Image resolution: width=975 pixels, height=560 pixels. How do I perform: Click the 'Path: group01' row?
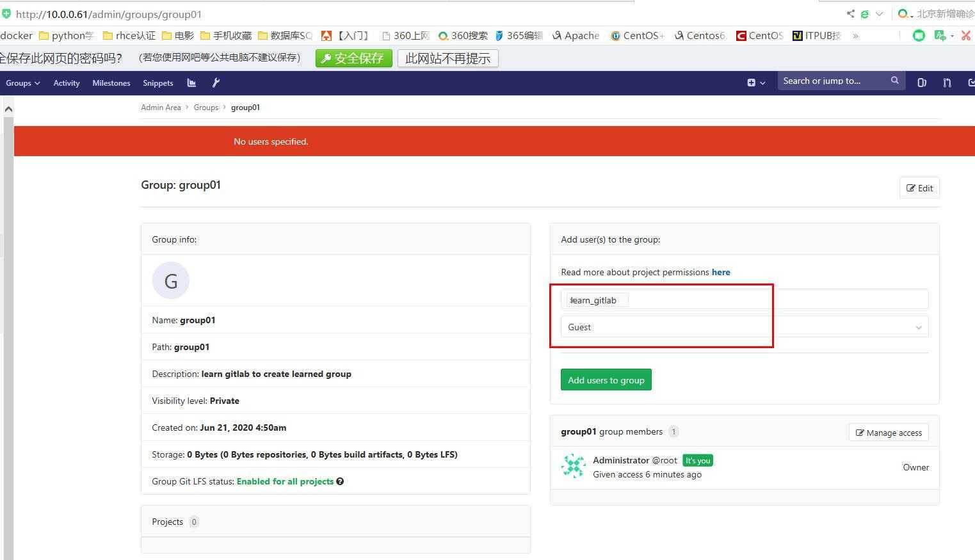tap(335, 347)
